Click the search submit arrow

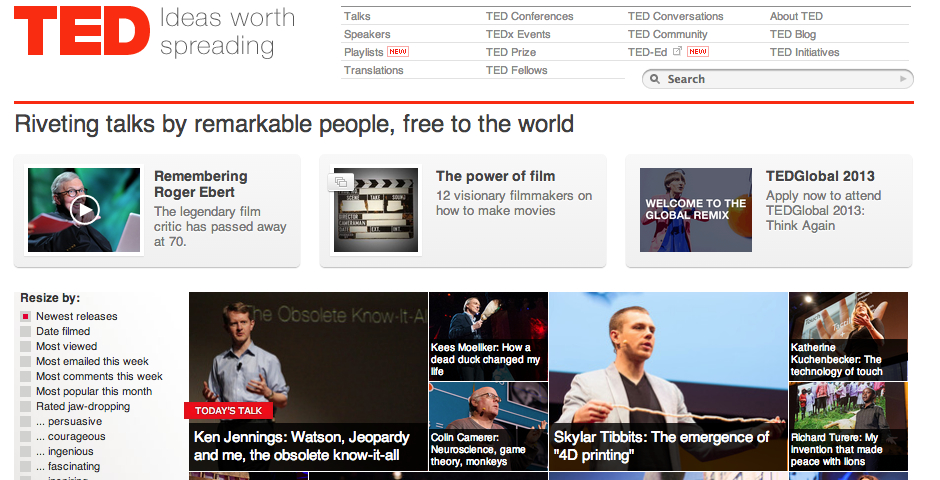point(903,79)
